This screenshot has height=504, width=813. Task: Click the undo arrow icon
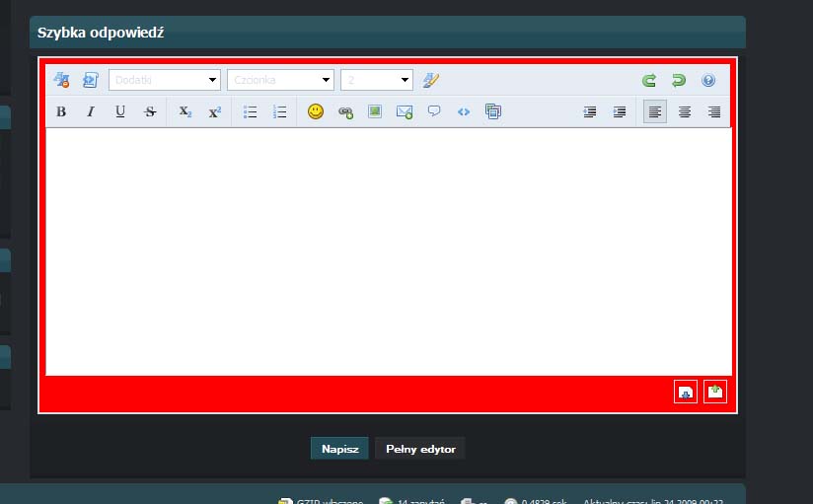648,81
